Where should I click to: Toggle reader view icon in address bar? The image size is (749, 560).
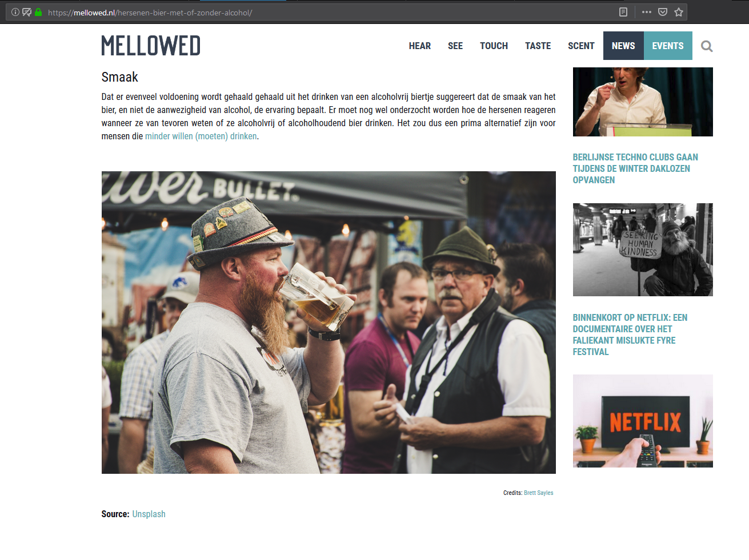coord(623,12)
